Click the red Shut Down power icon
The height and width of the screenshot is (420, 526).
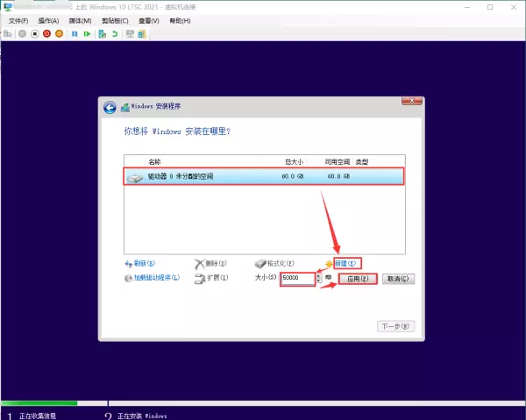pos(47,34)
